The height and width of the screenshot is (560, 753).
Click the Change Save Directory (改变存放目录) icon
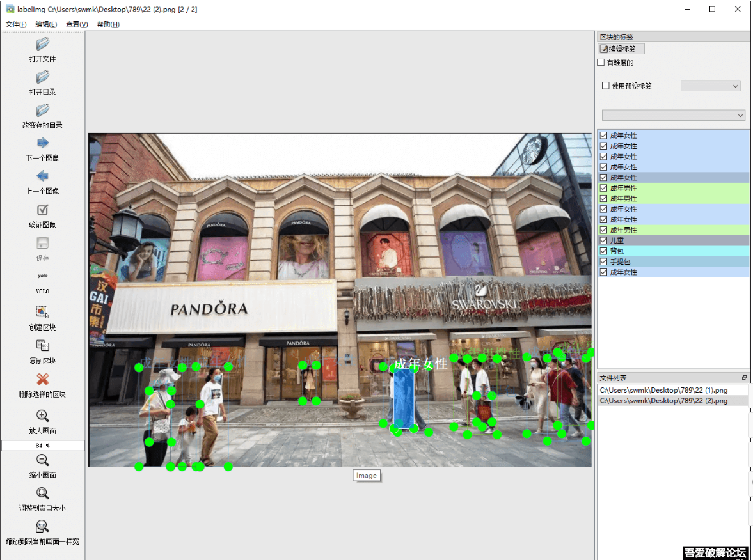tap(42, 111)
